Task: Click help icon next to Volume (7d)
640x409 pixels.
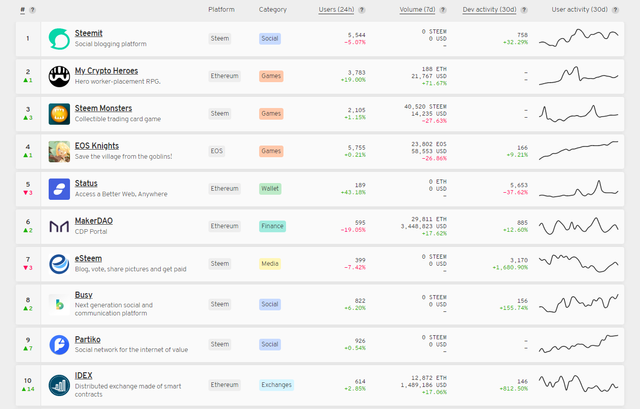Action: (443, 10)
